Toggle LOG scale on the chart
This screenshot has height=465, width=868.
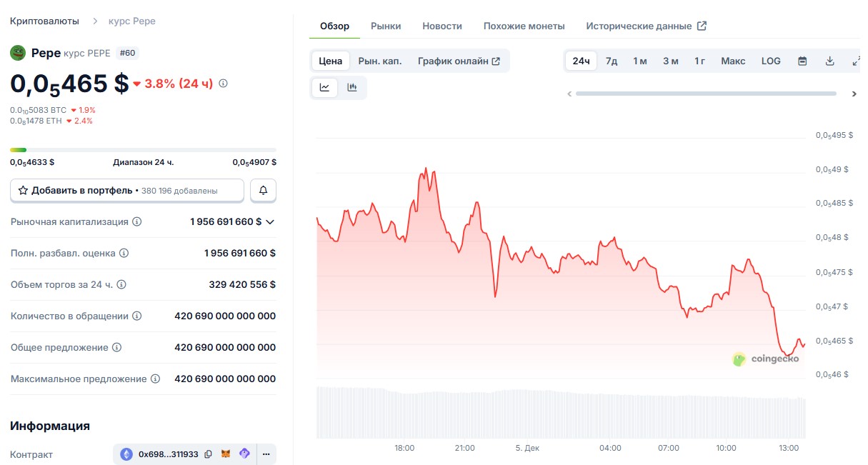[771, 61]
